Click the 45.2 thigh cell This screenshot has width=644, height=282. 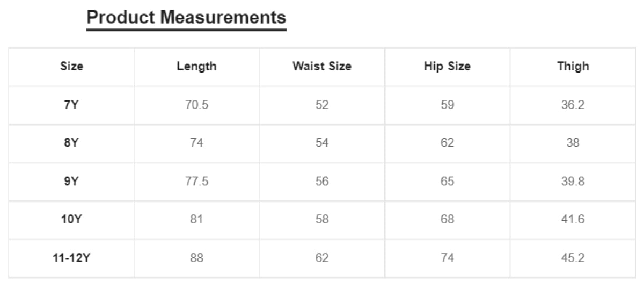573,258
